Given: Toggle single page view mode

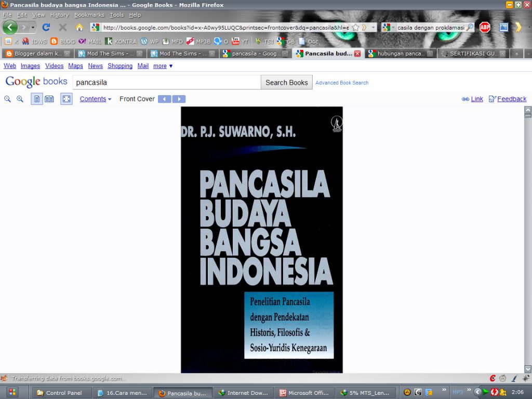Looking at the screenshot, I should [37, 99].
